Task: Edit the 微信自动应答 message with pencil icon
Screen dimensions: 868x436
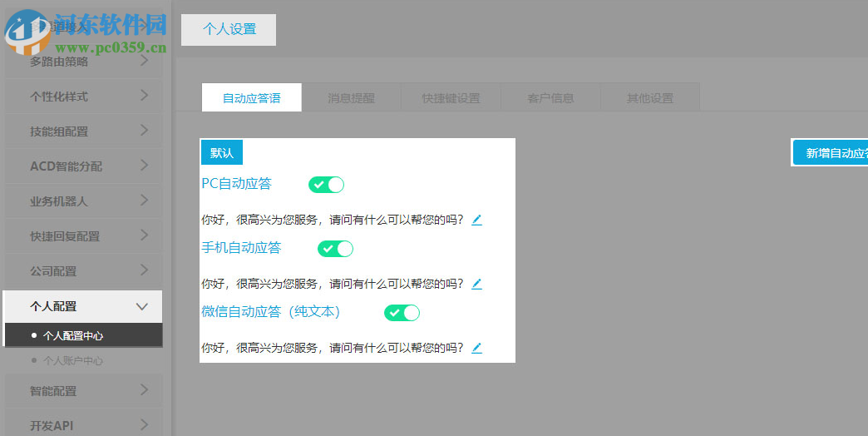Action: point(476,348)
